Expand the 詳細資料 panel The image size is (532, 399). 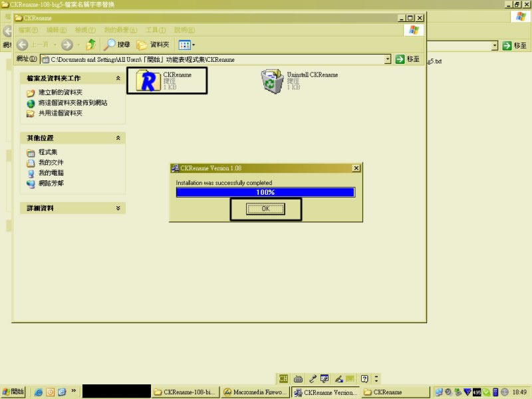[118, 208]
